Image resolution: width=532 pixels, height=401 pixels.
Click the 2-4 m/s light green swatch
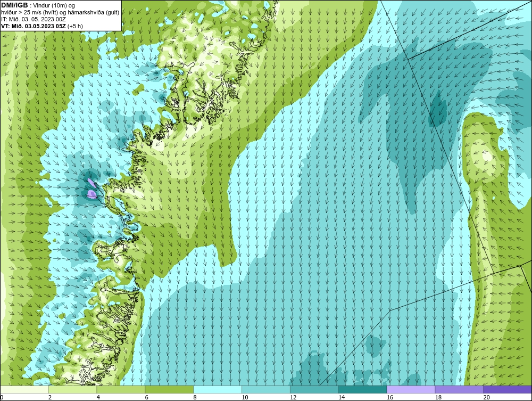[72, 389]
